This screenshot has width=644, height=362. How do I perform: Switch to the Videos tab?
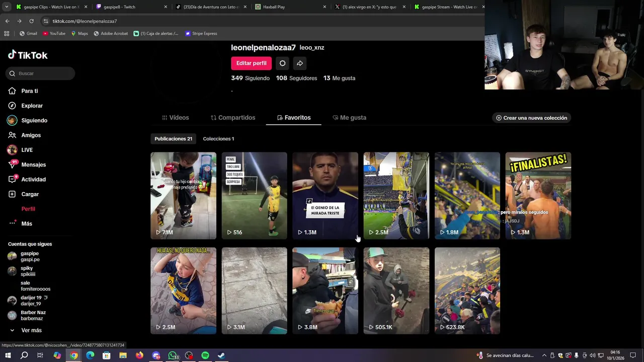(175, 118)
